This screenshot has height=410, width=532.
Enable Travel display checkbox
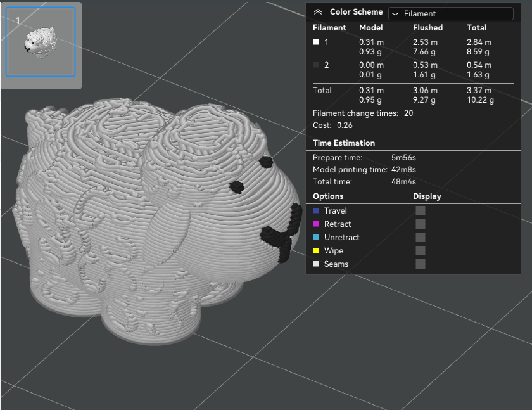[421, 211]
